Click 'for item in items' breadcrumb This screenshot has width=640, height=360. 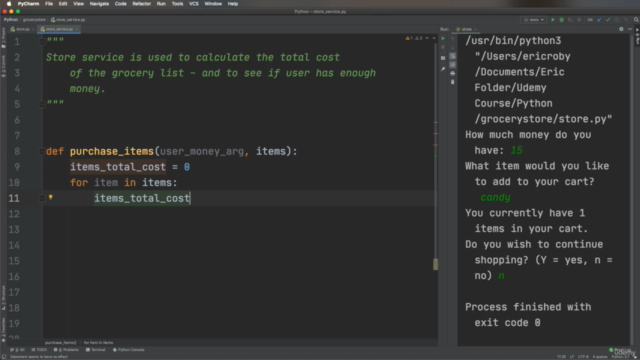[98, 343]
